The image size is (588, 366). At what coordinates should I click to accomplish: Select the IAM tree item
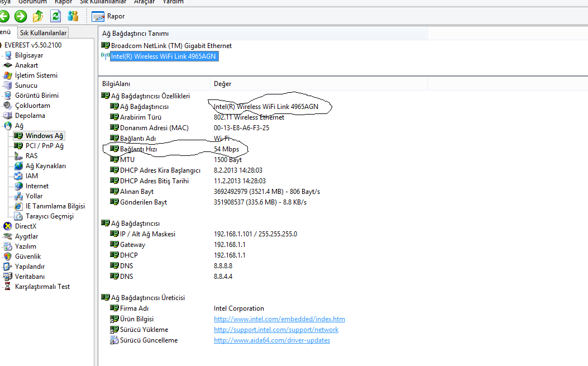click(x=31, y=175)
